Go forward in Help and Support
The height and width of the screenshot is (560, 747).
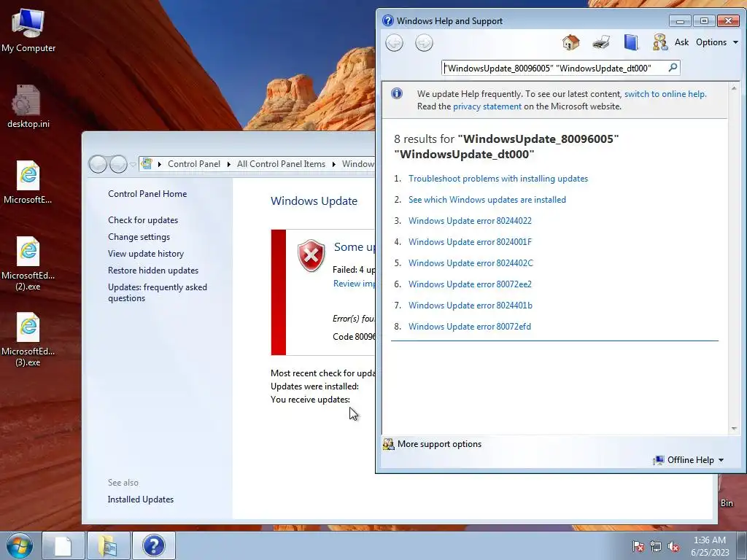[x=424, y=43]
